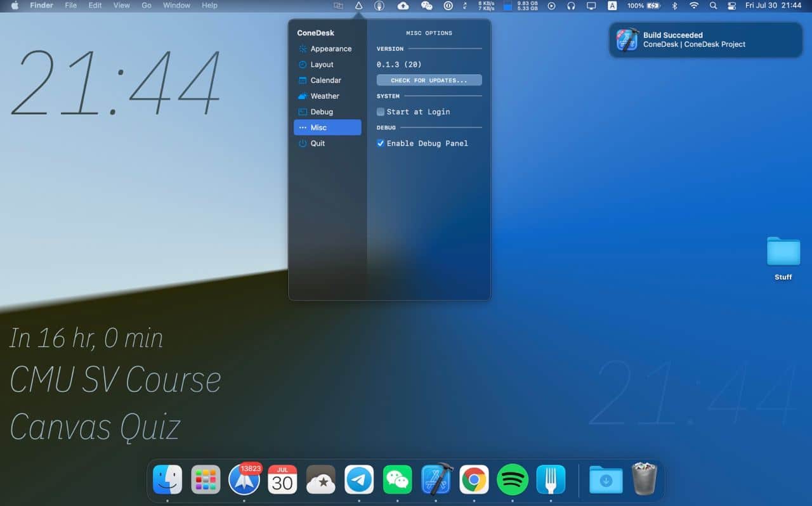The height and width of the screenshot is (506, 812).
Task: Open Reeder cloud star app in Dock
Action: 320,479
